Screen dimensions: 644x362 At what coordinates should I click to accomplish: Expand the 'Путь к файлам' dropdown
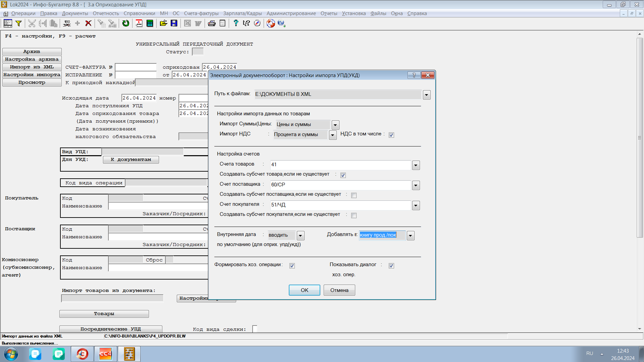(x=426, y=95)
